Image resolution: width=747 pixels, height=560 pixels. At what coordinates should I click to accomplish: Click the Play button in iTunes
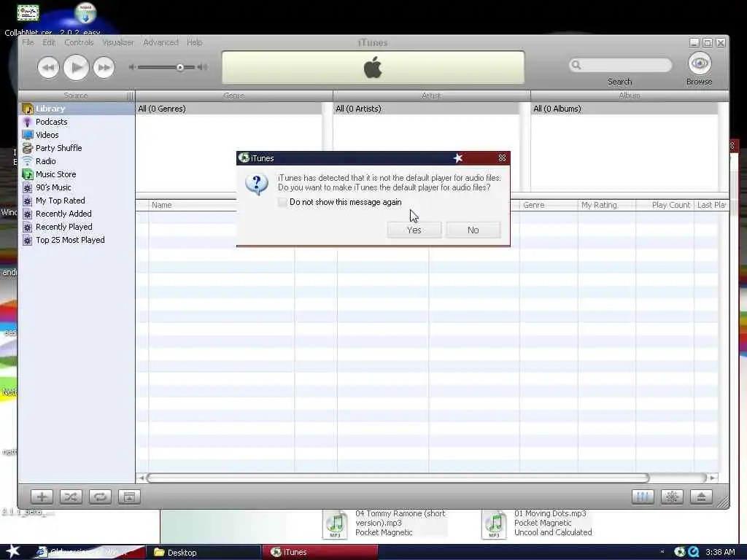[x=76, y=68]
